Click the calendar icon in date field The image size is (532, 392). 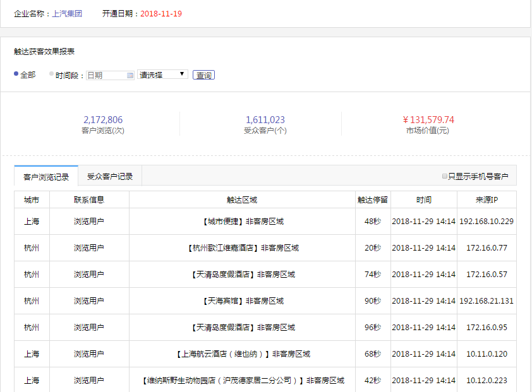pos(130,75)
